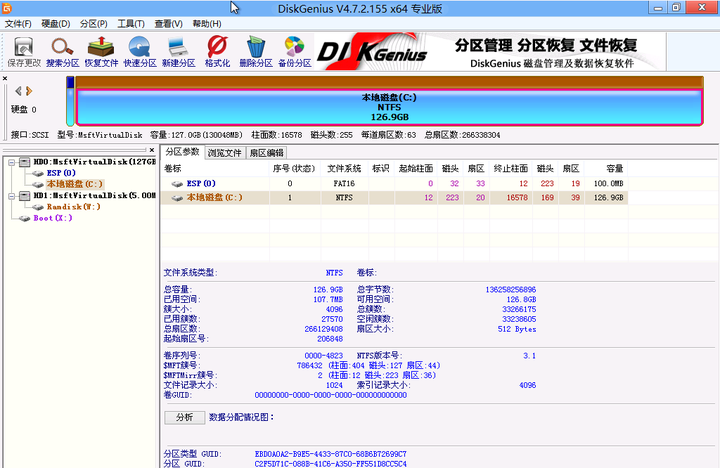Click the FAT16 cell in ESP row
Image resolution: width=720 pixels, height=468 pixels.
coord(344,184)
